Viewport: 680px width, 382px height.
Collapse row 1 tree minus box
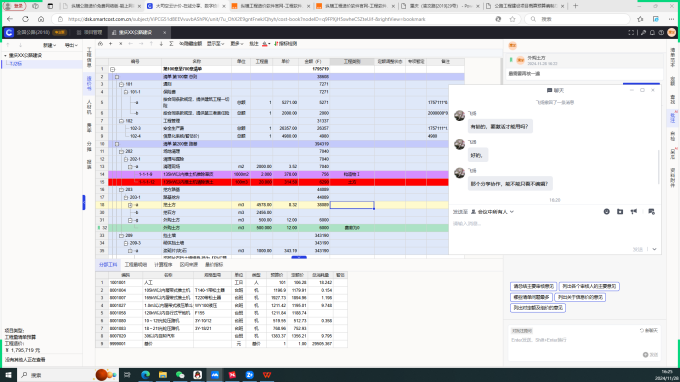click(112, 69)
